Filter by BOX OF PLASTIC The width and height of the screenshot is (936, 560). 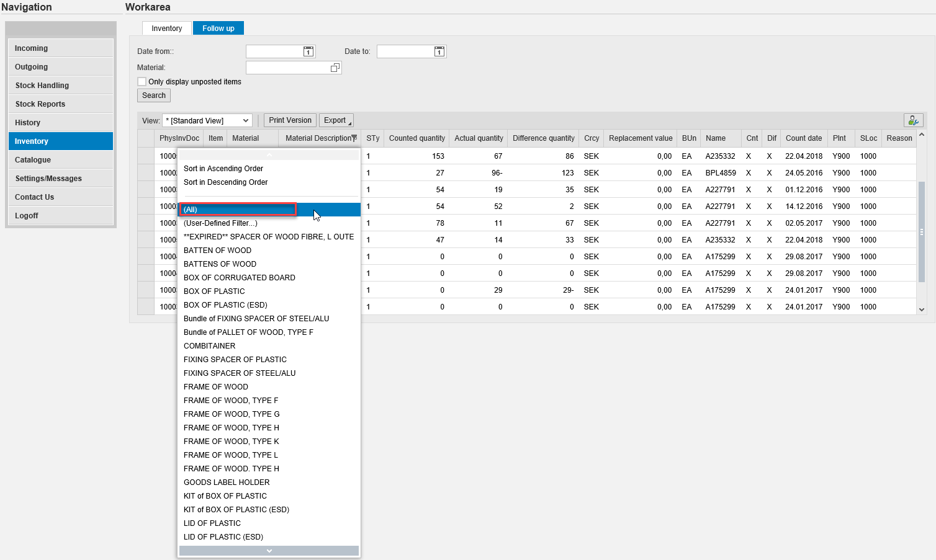click(269, 291)
